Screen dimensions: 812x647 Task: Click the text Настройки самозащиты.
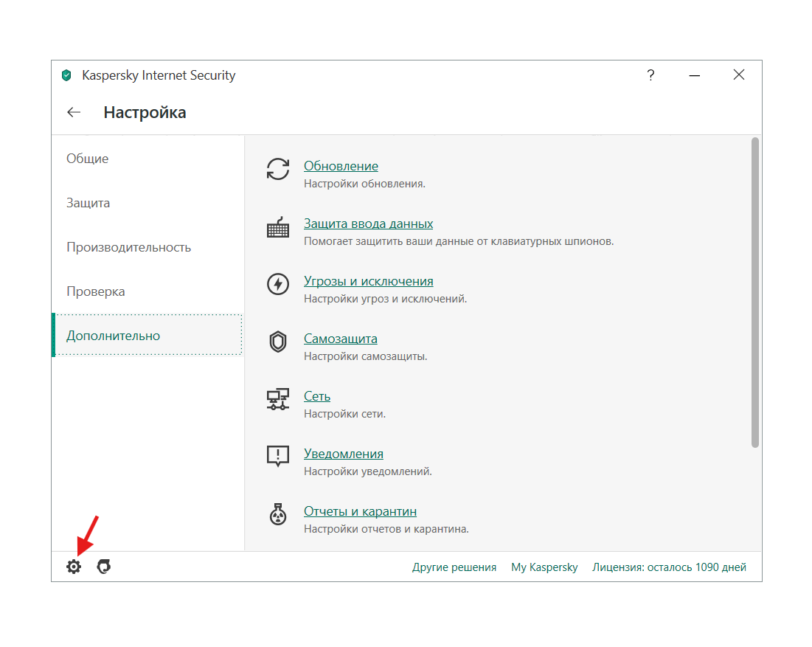[366, 356]
